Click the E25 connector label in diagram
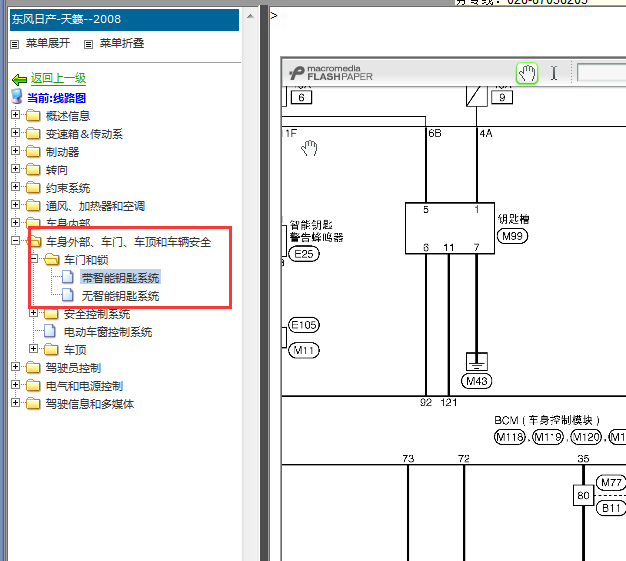 (x=304, y=254)
